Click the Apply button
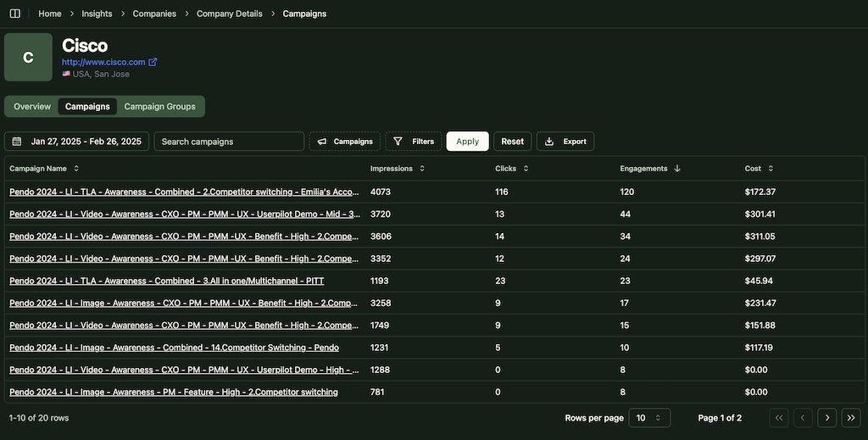The width and height of the screenshot is (868, 440). coord(467,141)
